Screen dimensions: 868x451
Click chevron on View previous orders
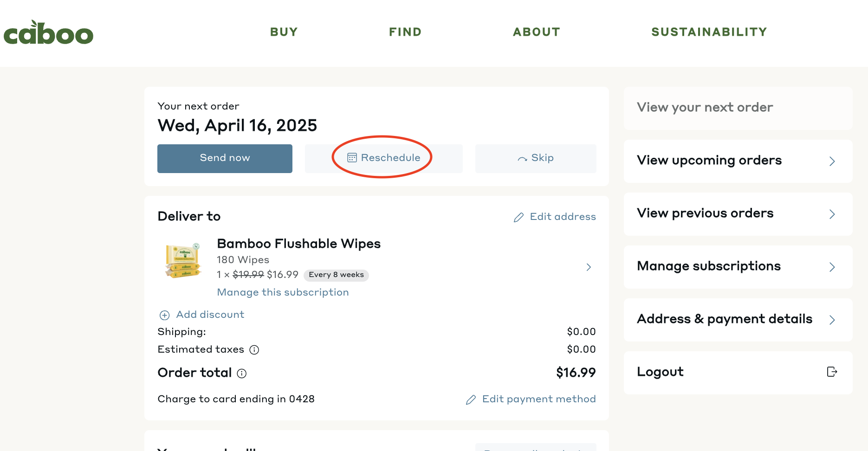[832, 214]
